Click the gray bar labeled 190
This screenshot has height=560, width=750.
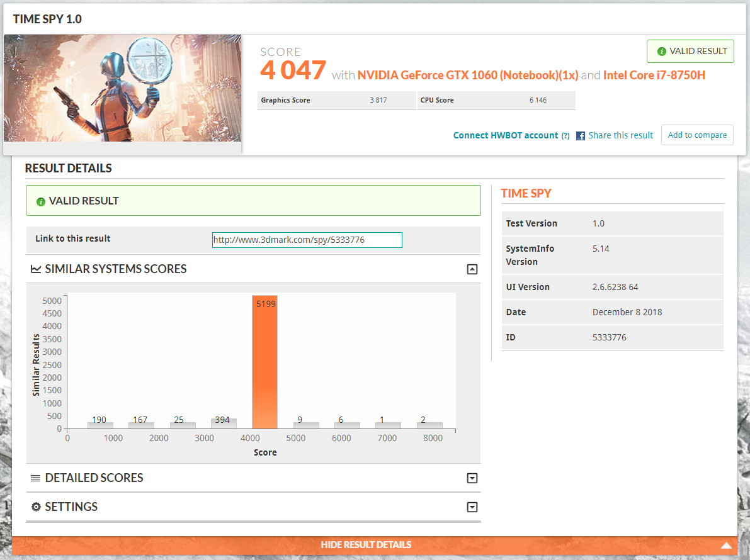click(101, 425)
